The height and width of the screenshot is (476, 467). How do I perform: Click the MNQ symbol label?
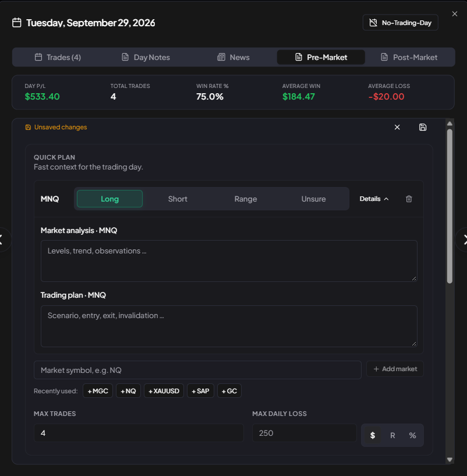tap(49, 199)
